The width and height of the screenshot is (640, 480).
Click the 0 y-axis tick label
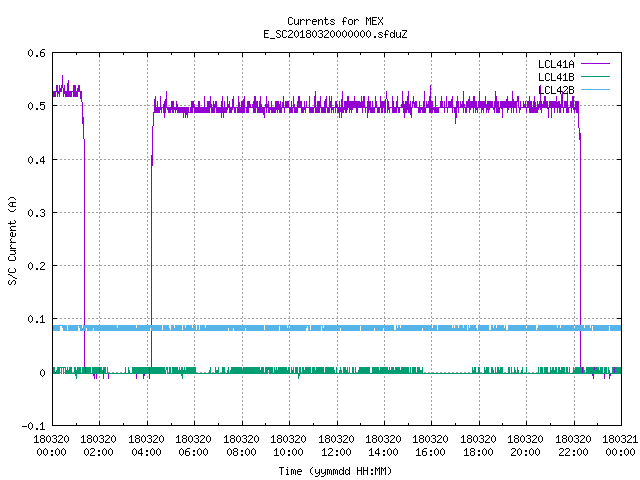point(42,373)
